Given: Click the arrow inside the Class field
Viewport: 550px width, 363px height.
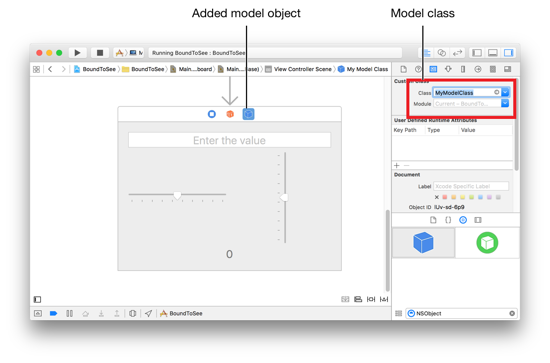Looking at the screenshot, I should click(x=496, y=92).
